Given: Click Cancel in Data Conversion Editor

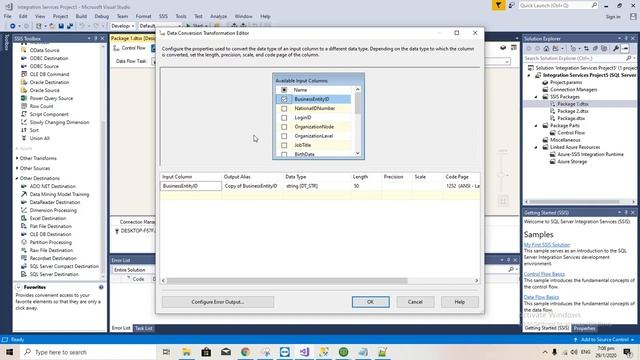Looking at the screenshot, I should (x=415, y=302).
